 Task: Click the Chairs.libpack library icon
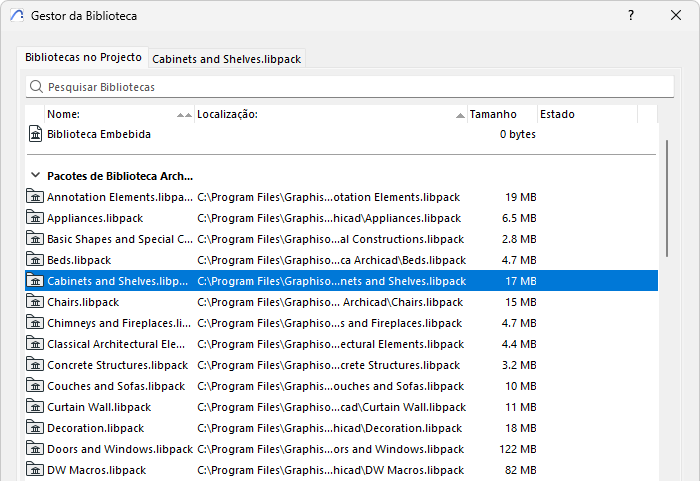tap(35, 301)
